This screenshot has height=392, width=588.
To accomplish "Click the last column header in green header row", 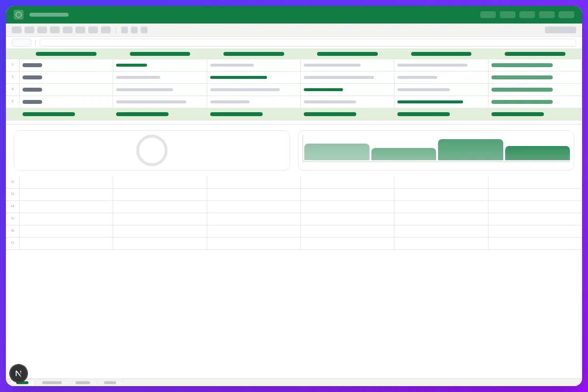I will [535, 54].
